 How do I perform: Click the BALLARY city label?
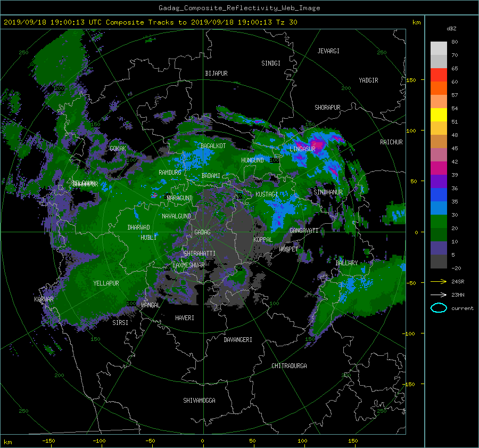346,263
